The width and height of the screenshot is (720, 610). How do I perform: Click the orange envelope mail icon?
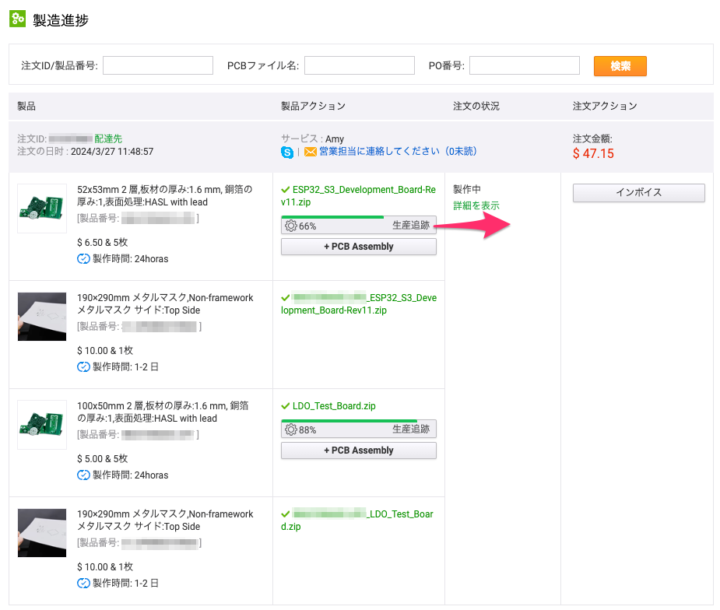click(310, 152)
